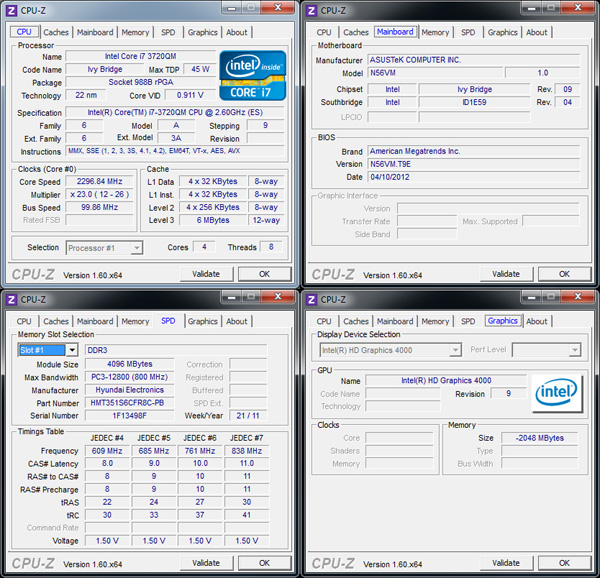
Task: Click Serial Number value 1F13498F
Action: [130, 415]
